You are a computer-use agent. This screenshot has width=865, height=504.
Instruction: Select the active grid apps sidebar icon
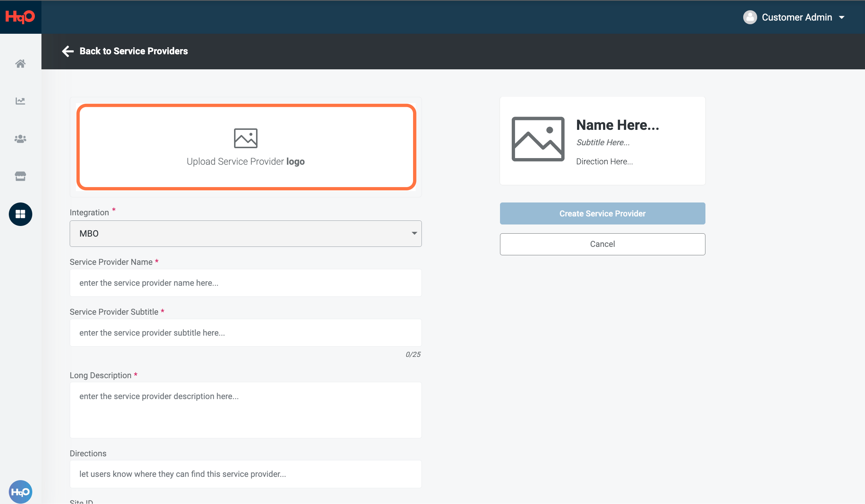click(20, 214)
